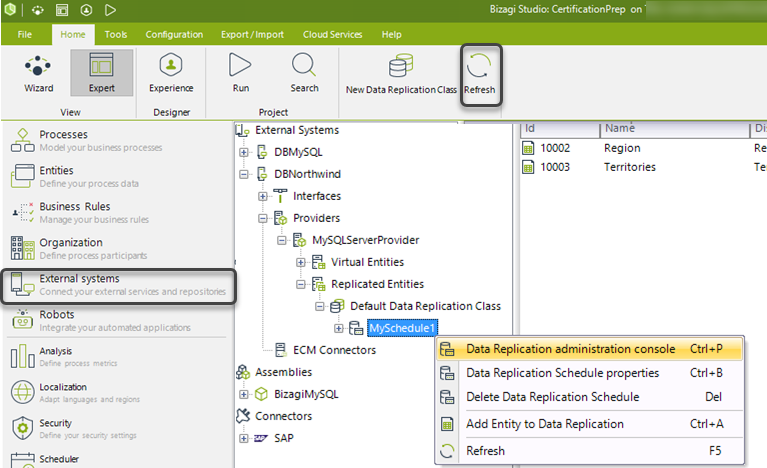Open the Analysis module
Viewport: 767px width, 468px height.
(117, 357)
